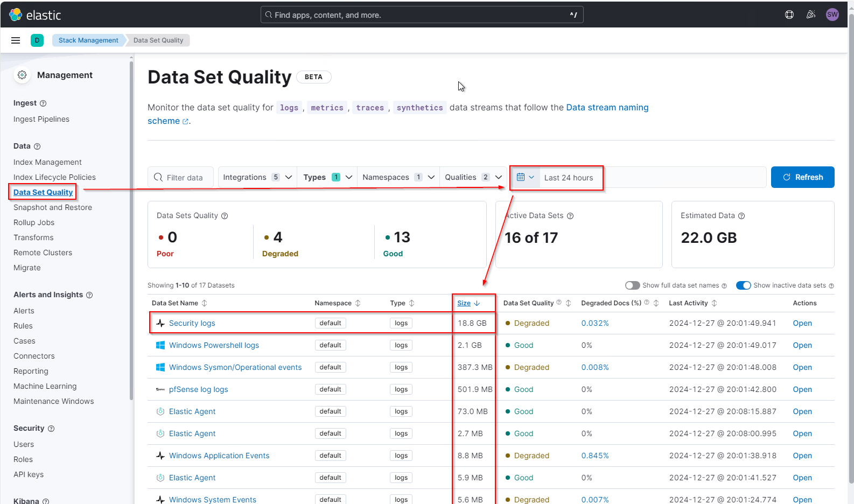Click the Filter data search field

180,177
